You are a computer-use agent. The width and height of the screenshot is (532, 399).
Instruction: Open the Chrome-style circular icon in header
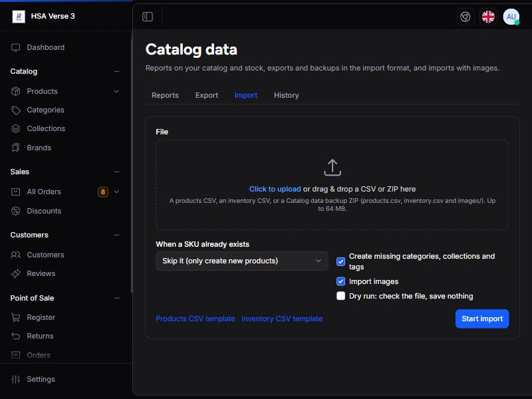465,17
